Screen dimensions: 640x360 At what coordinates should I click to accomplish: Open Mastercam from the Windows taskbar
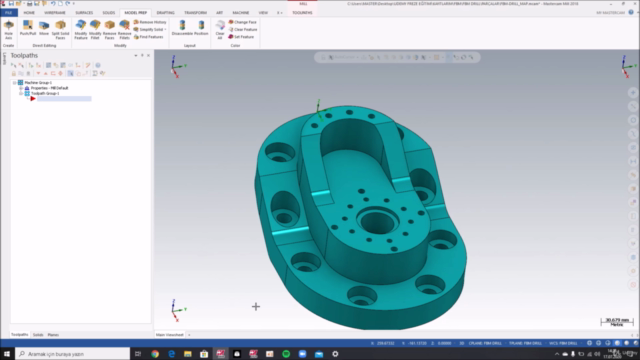(x=220, y=354)
